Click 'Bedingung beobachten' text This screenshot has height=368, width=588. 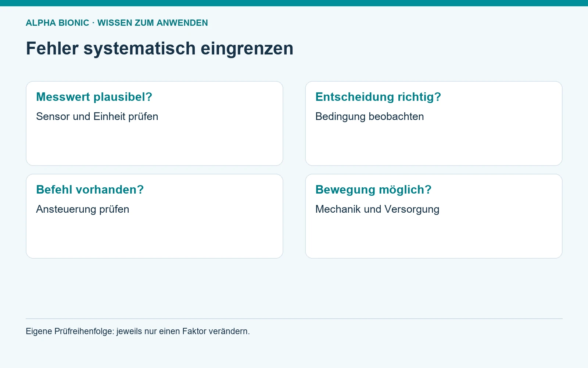(x=370, y=117)
